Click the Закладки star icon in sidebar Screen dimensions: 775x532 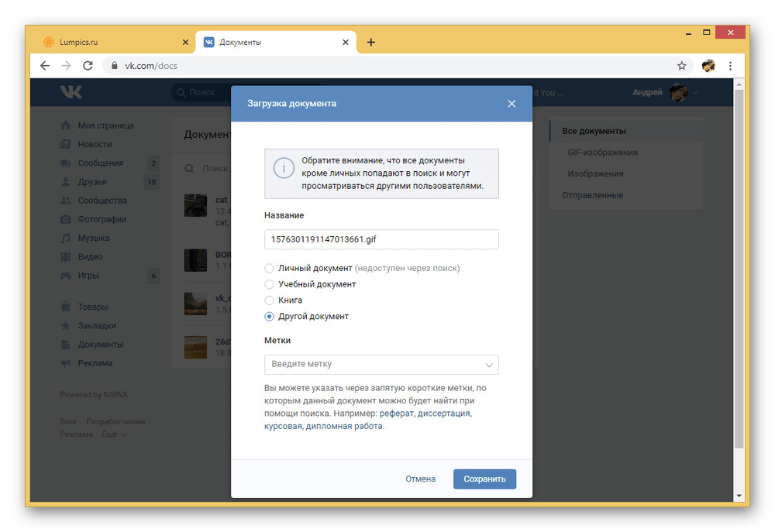click(65, 325)
